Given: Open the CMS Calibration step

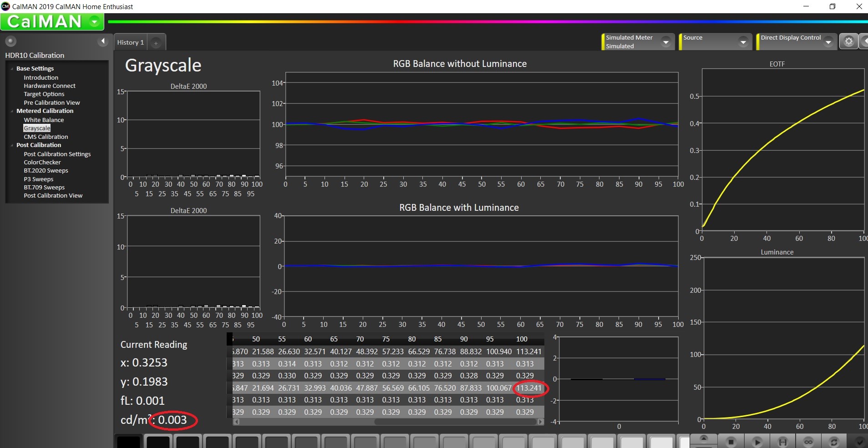Looking at the screenshot, I should [x=46, y=137].
